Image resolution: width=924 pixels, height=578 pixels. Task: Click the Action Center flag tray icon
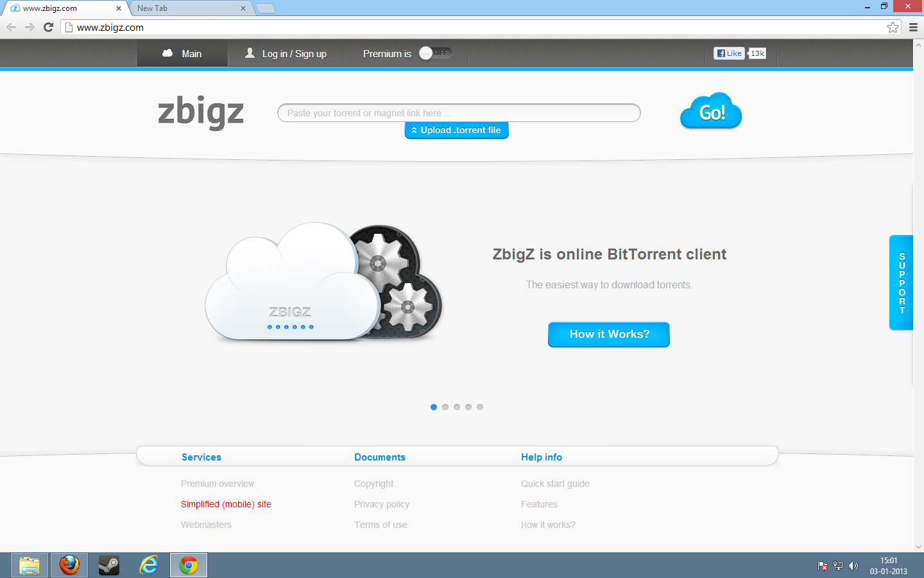(x=822, y=566)
